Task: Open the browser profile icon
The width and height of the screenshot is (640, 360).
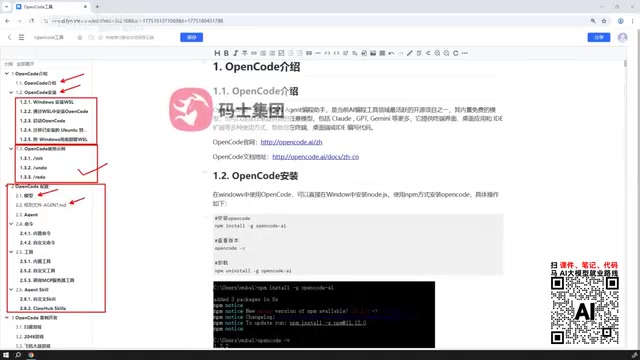Action: point(620,21)
